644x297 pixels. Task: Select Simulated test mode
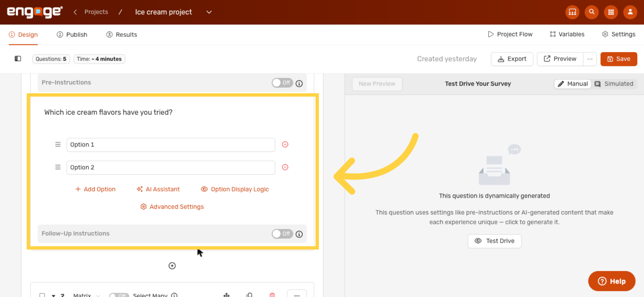coord(614,84)
